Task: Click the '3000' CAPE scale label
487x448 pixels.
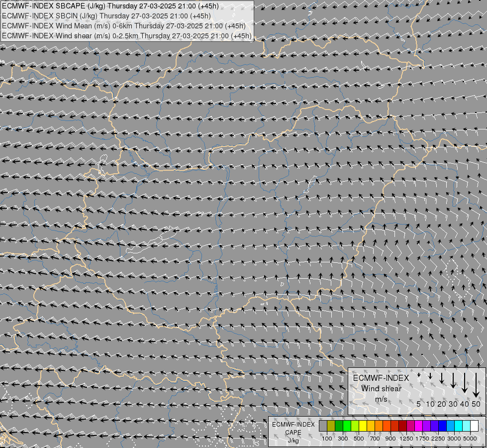Action: [x=454, y=439]
